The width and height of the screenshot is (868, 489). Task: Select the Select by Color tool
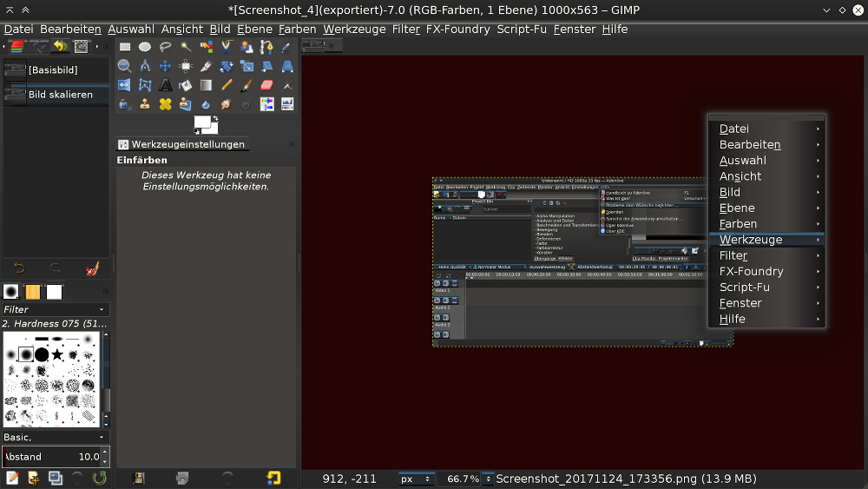click(206, 47)
